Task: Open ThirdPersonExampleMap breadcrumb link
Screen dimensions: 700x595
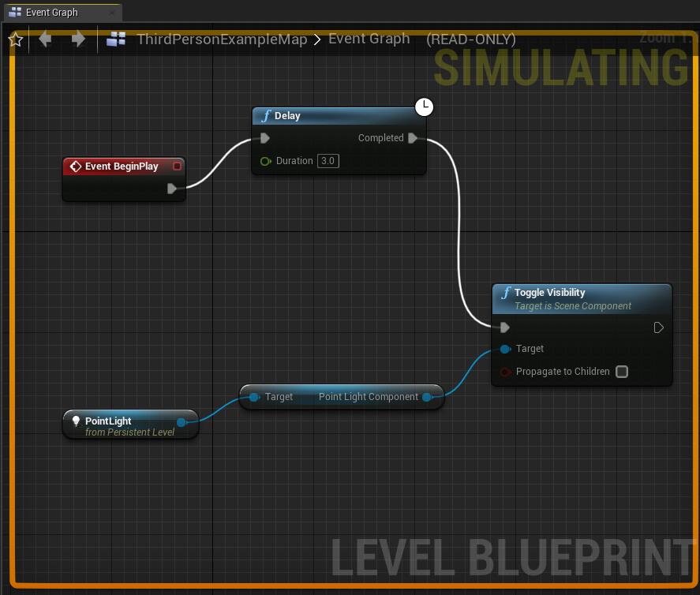Action: coord(222,39)
